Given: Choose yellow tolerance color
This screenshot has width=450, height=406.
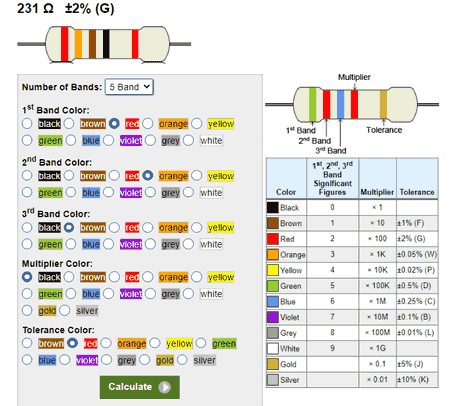Looking at the screenshot, I should (155, 343).
